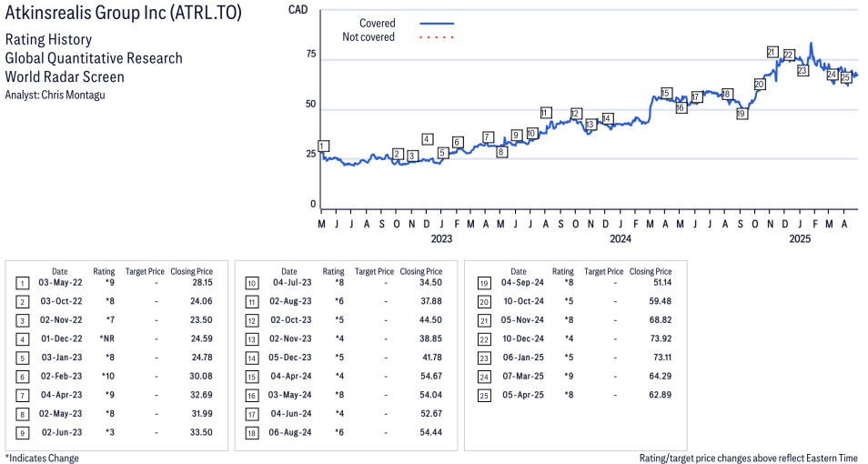868x464 pixels.
Task: Click table row number box 19
Action: [x=484, y=284]
